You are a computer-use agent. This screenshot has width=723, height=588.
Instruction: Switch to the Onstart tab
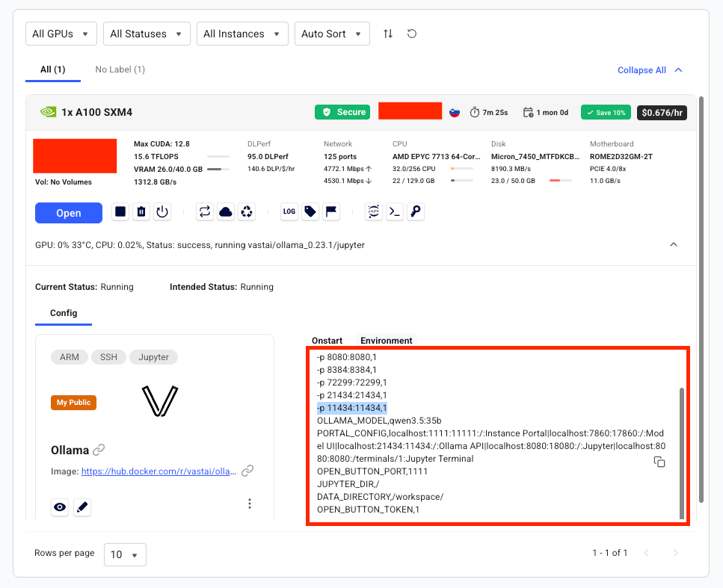[327, 341]
